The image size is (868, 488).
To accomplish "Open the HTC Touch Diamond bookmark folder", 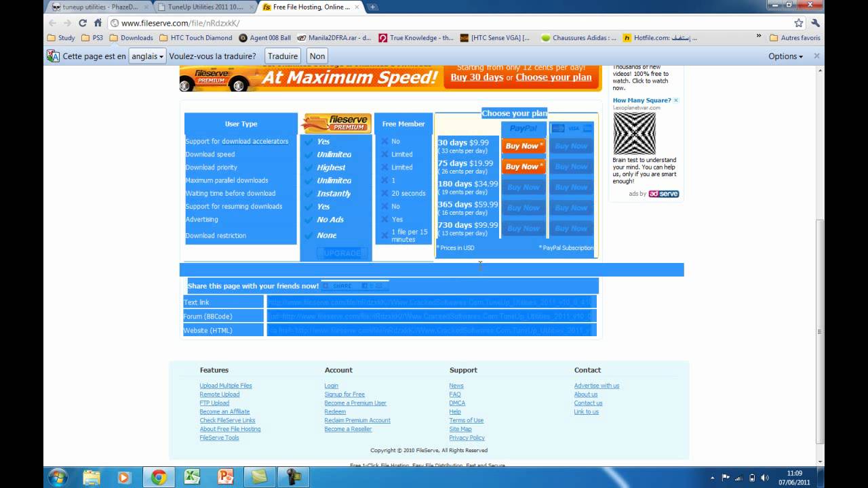I will 195,38.
